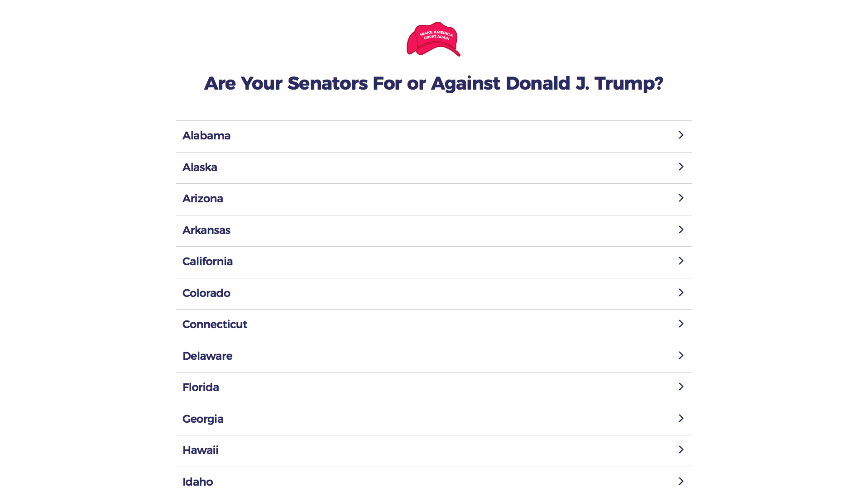Click the arrow icon for Arkansas

coord(681,229)
